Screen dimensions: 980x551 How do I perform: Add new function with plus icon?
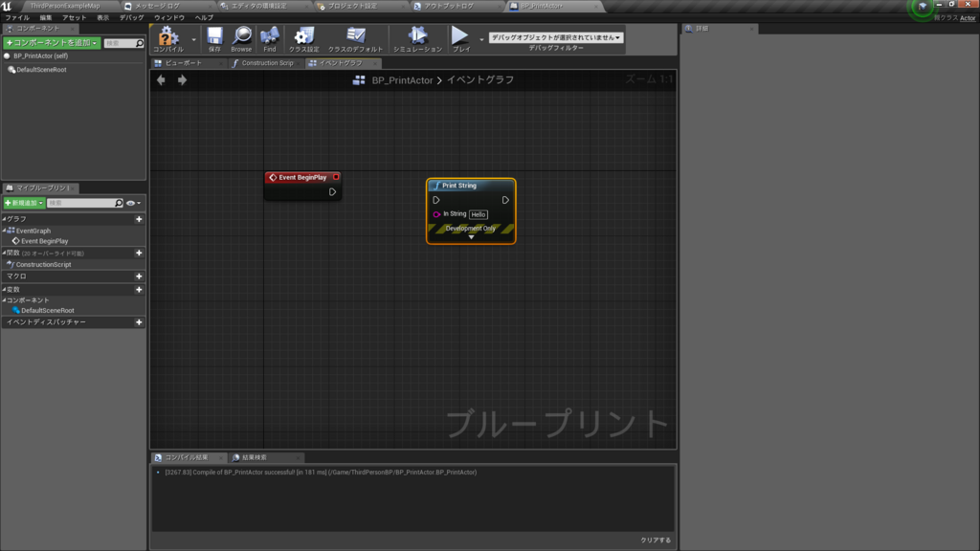pos(139,253)
